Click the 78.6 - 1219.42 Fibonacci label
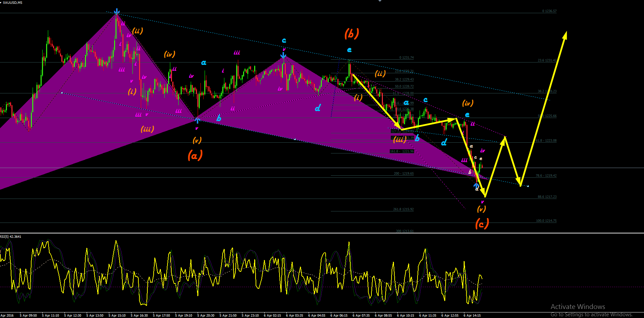The width and height of the screenshot is (644, 318). click(546, 176)
